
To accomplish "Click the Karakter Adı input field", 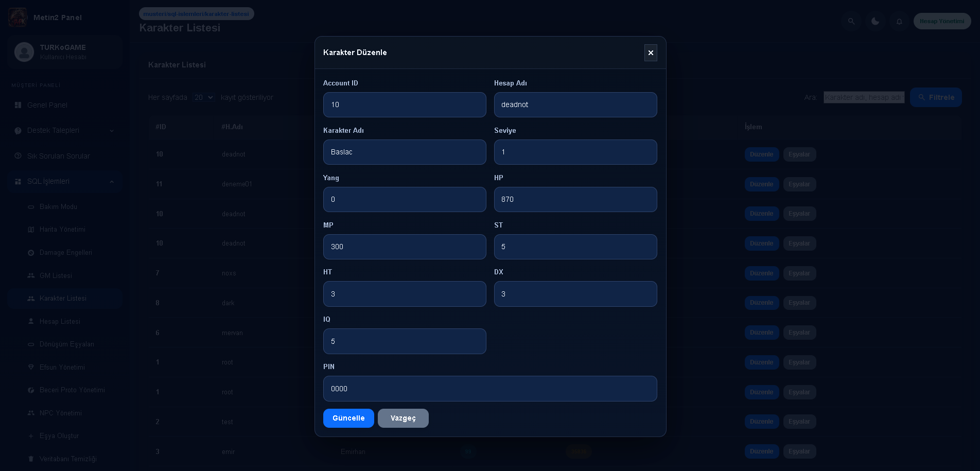I will click(x=405, y=152).
